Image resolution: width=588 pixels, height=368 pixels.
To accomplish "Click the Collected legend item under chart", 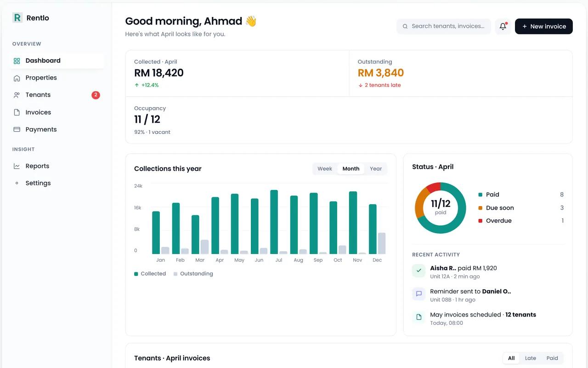I will pyautogui.click(x=150, y=274).
